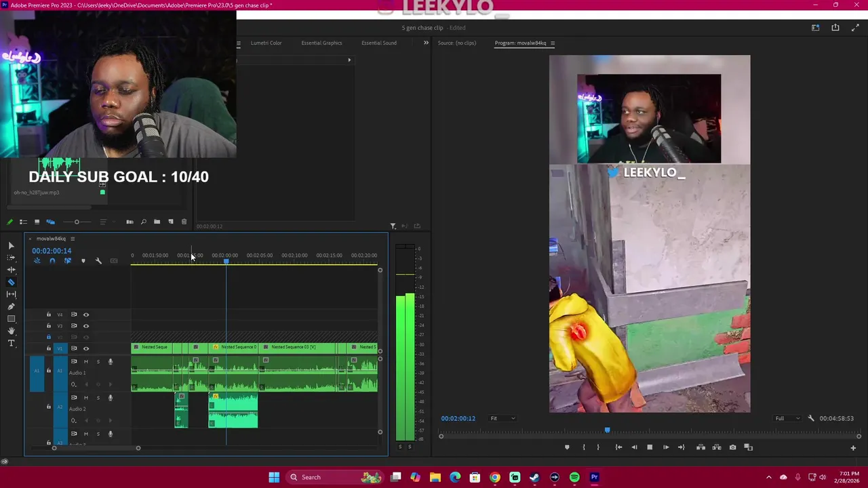868x488 pixels.
Task: Go to Out point
Action: 682,447
